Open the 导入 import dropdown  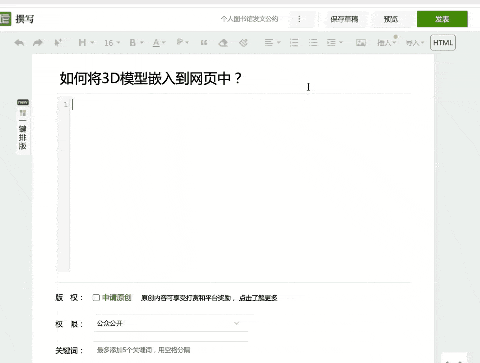pyautogui.click(x=415, y=43)
